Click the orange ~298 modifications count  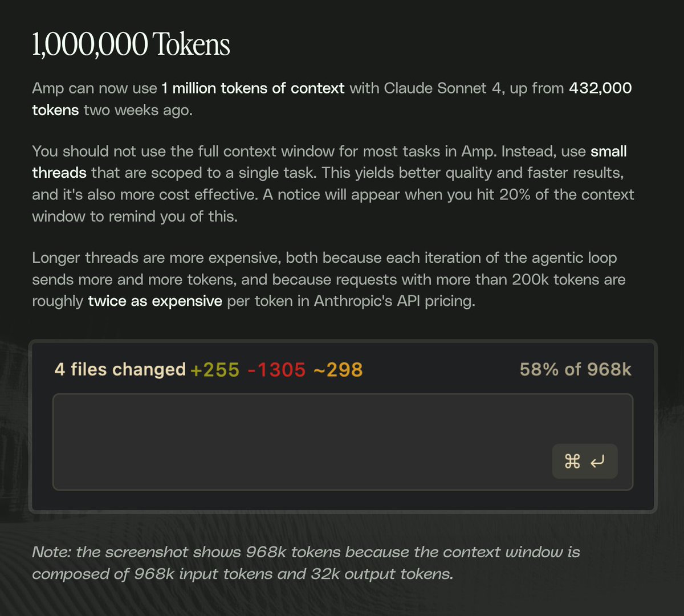pos(337,370)
